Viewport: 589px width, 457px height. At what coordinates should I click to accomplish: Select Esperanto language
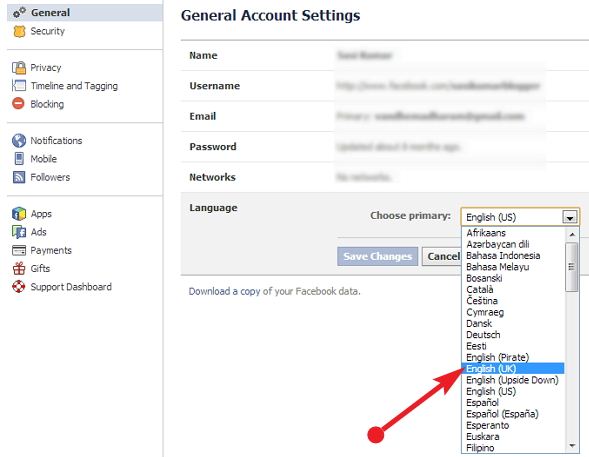click(512, 425)
